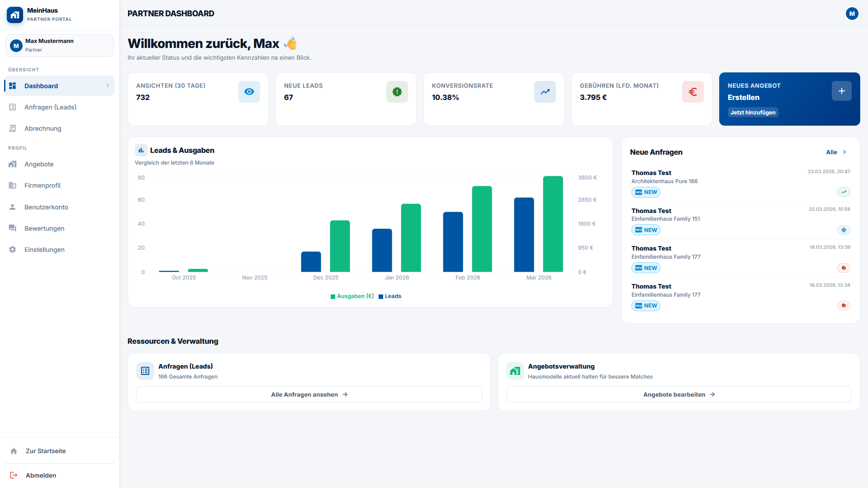
Task: Click the trend arrow icon on Konversionsrate
Action: point(545,92)
